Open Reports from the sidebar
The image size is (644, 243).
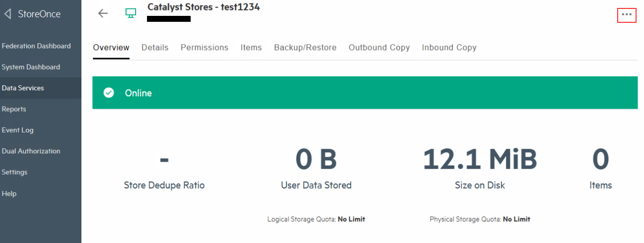[14, 109]
